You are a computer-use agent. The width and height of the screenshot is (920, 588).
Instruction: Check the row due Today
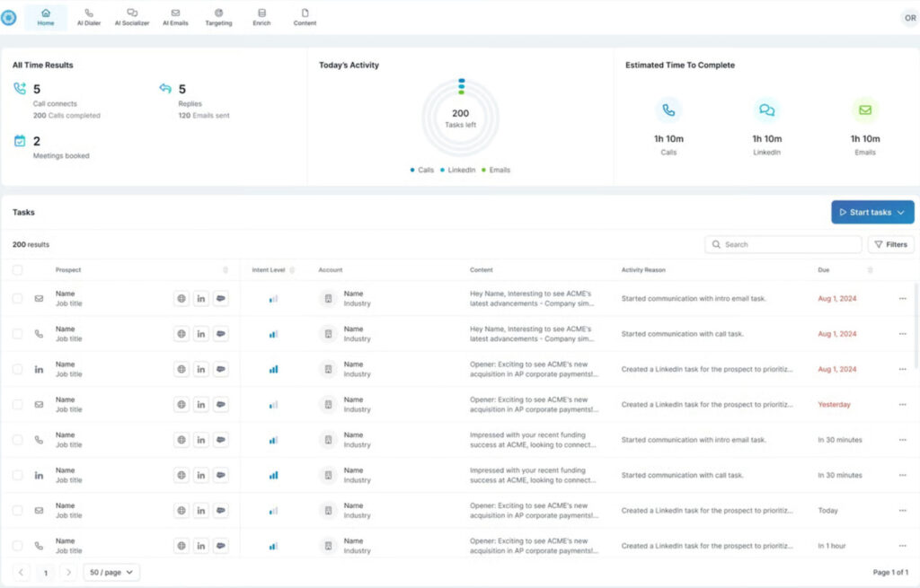pos(18,511)
